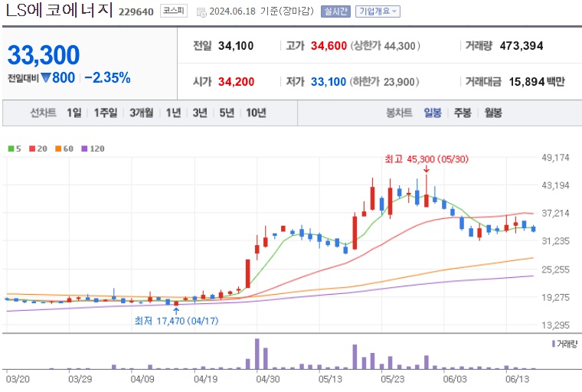Click the 선차트 section label

[43, 113]
